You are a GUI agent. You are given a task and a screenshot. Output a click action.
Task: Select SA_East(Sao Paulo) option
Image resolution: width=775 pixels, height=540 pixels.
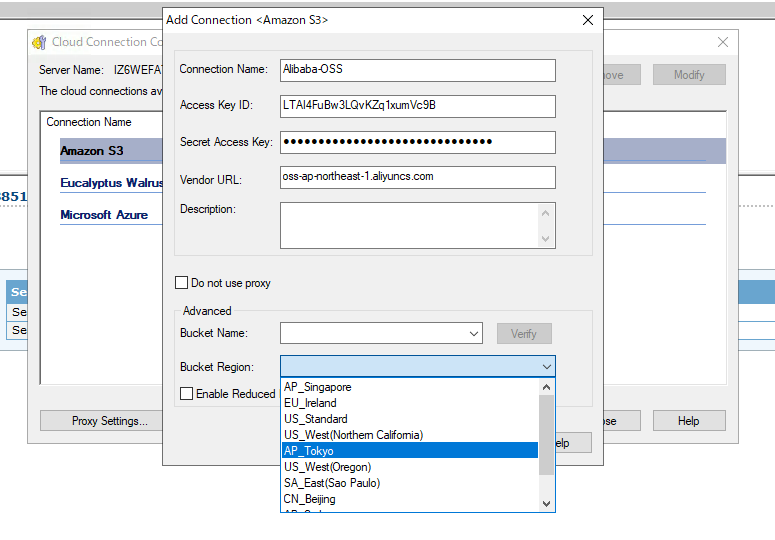tap(410, 483)
